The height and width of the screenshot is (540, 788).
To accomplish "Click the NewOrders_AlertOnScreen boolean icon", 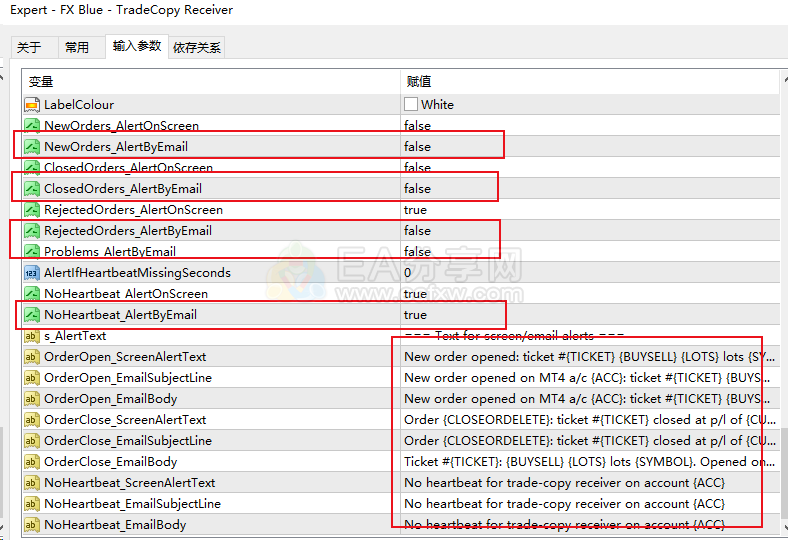I will [x=32, y=126].
